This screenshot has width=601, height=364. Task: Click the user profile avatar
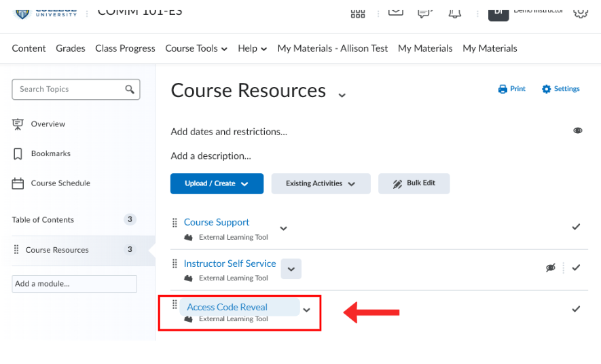[498, 14]
